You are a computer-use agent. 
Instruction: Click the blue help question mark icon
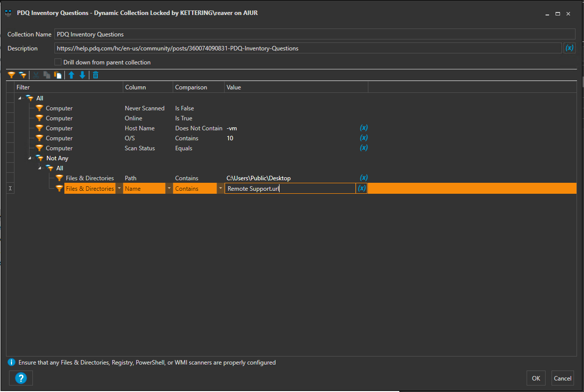(x=20, y=378)
